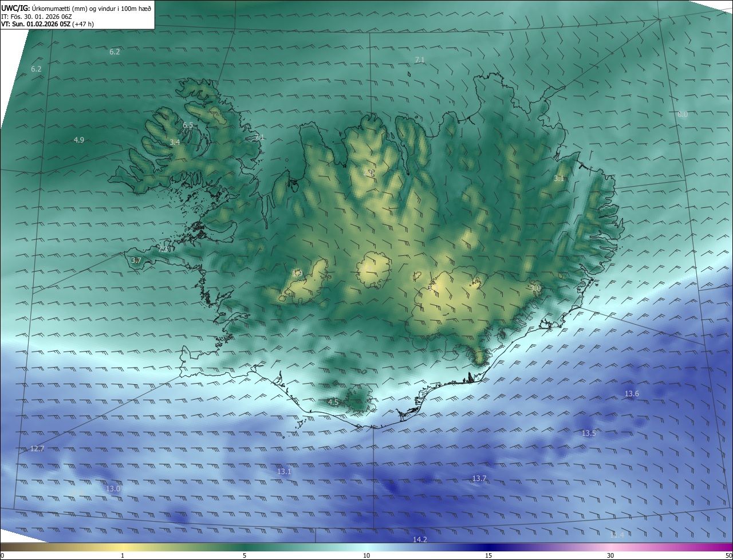Click the valid time 'VT: Sun. 01.02.2026 05Z'
This screenshot has width=733, height=560.
[37, 24]
